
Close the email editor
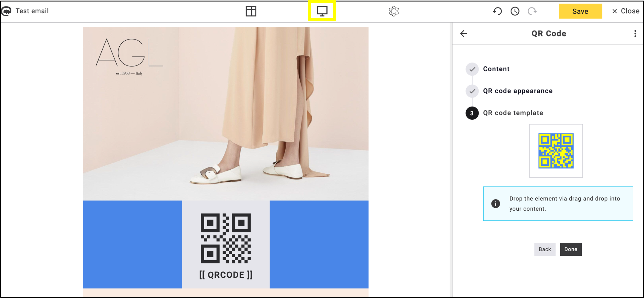(626, 11)
